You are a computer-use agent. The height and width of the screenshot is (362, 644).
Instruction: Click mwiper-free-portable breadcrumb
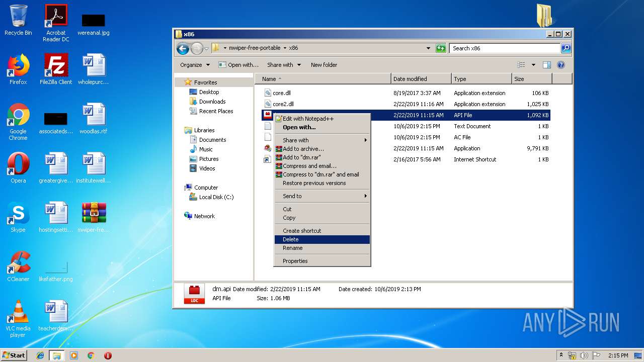tap(255, 48)
